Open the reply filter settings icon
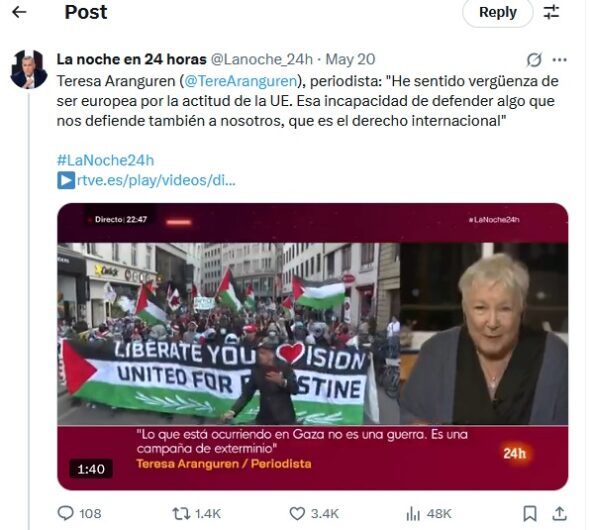590x530 pixels. coord(552,12)
